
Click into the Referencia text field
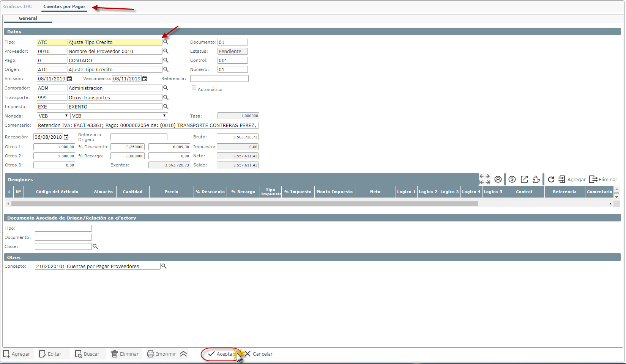tap(219, 78)
